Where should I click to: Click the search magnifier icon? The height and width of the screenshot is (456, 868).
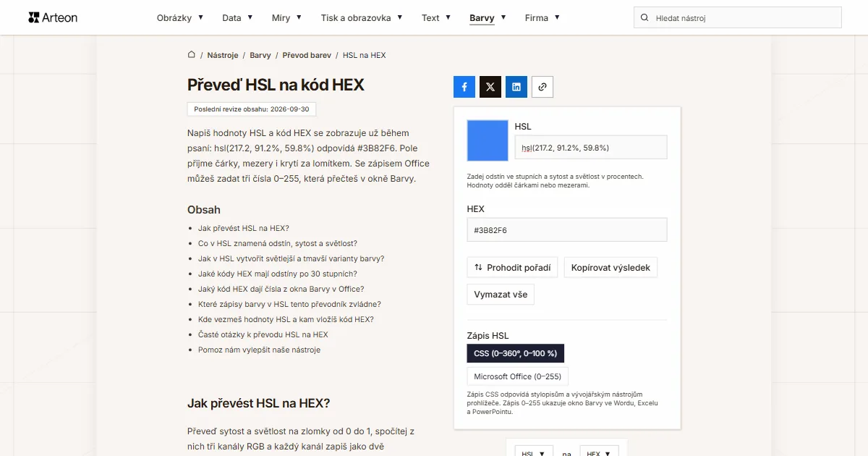644,17
